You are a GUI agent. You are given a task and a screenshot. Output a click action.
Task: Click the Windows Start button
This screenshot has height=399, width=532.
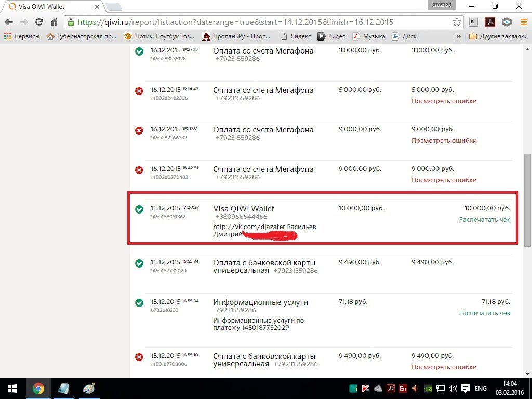click(12, 389)
